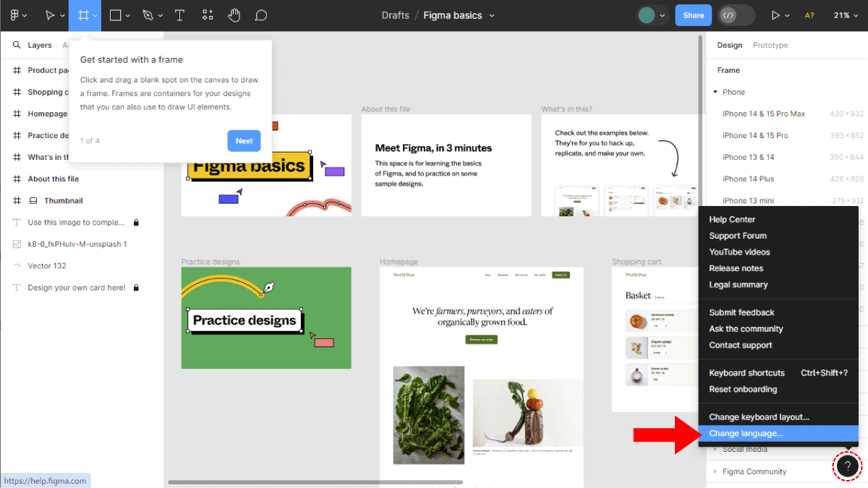Select the Move tool
The width and height of the screenshot is (868, 488).
pyautogui.click(x=50, y=15)
